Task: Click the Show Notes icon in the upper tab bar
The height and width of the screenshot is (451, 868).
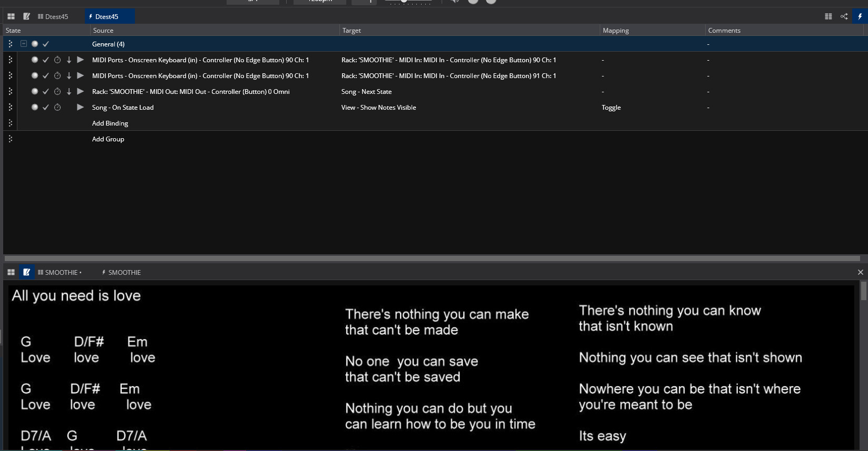Action: [x=26, y=16]
